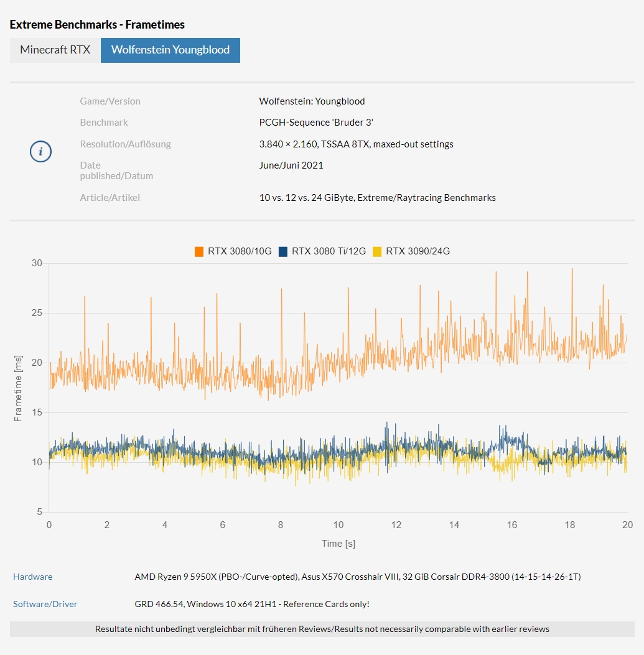644x655 pixels.
Task: Hide the RTX 3080 Ti/12G series label
Action: (329, 251)
